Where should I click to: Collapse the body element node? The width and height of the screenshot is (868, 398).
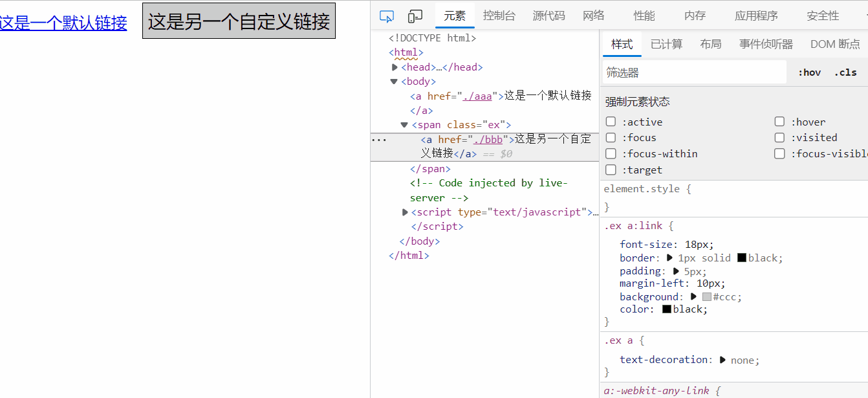pos(394,82)
